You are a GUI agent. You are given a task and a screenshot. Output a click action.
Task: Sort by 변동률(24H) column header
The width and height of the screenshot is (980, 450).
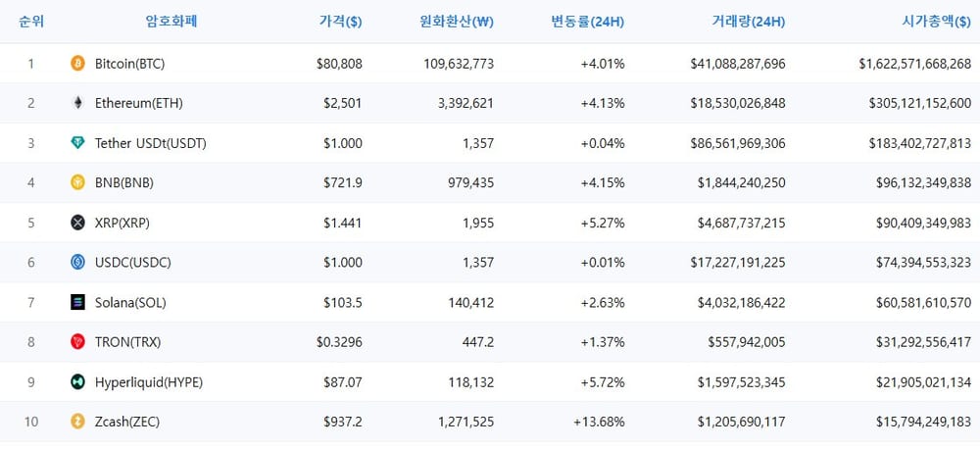(x=587, y=22)
